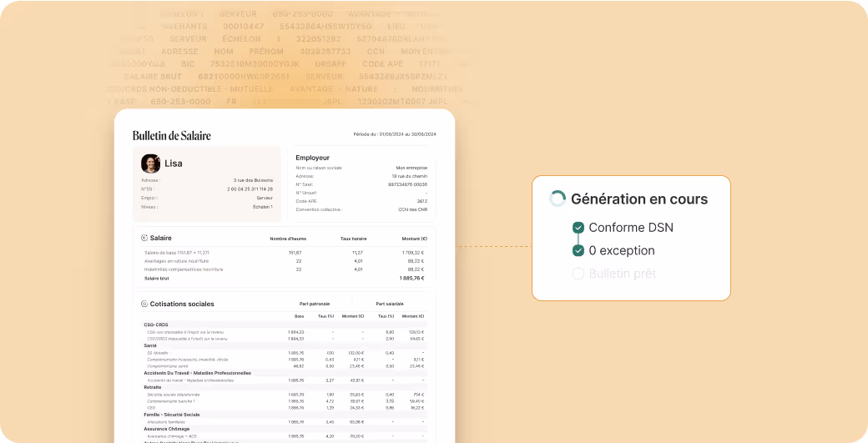868x443 pixels.
Task: Click the Taux horaire column header
Action: point(353,239)
